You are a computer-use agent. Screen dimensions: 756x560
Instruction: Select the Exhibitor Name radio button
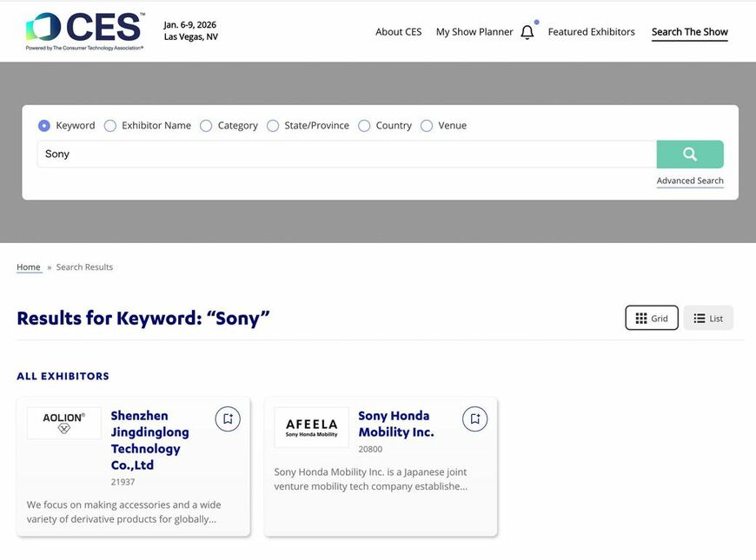110,125
